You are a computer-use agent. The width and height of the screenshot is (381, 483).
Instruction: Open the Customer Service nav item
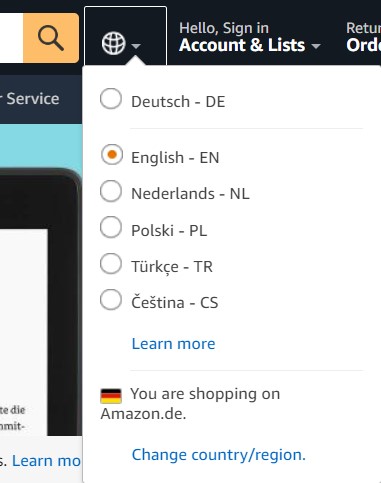30,99
